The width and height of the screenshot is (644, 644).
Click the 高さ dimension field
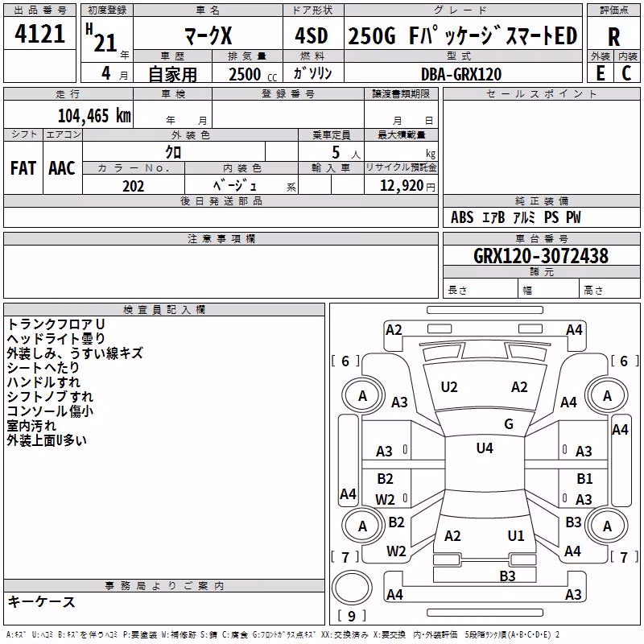coord(609,290)
